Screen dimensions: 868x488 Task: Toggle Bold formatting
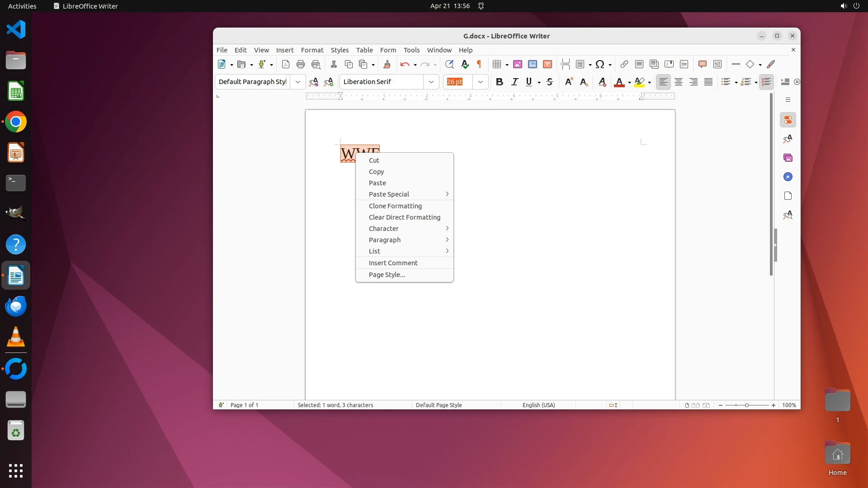pyautogui.click(x=499, y=82)
